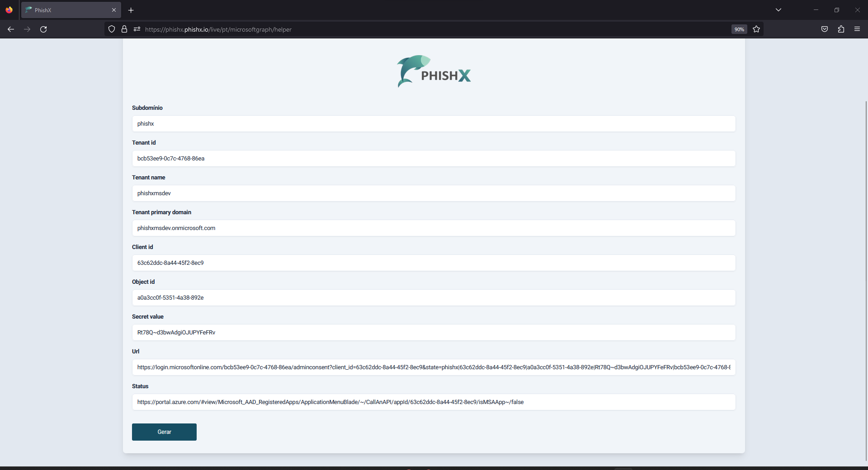868x470 pixels.
Task: Open a new tab with the plus icon
Action: (131, 10)
